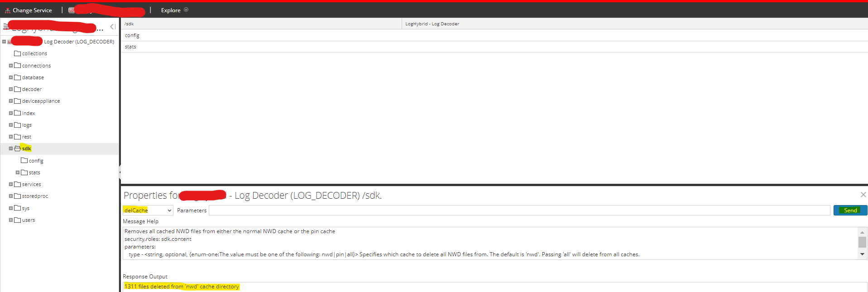
Task: Click the config folder icon under sdk
Action: click(24, 160)
